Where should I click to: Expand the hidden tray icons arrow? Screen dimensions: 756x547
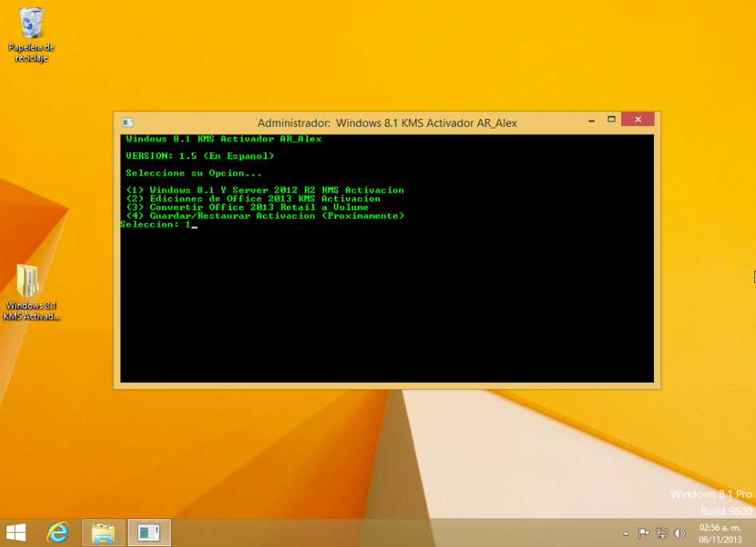(x=626, y=533)
